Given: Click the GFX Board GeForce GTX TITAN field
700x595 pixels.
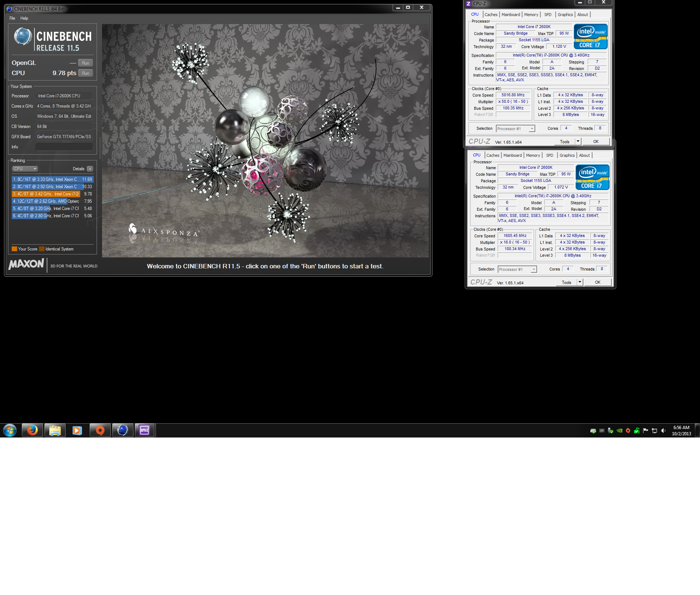Looking at the screenshot, I should (x=64, y=137).
